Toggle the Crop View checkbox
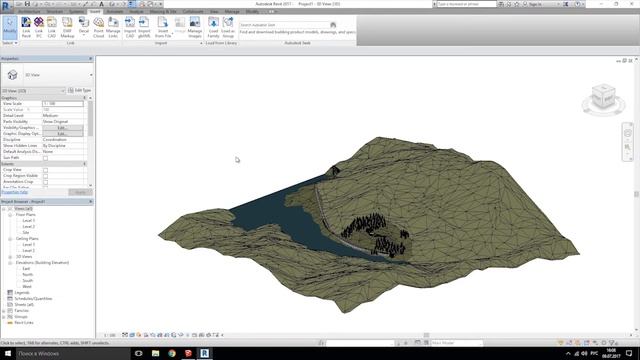 (45, 170)
